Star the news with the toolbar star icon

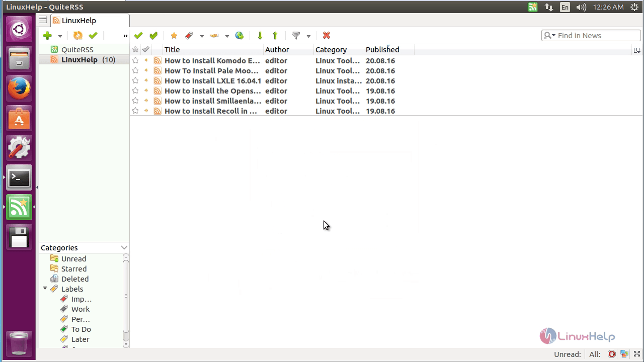pyautogui.click(x=174, y=36)
